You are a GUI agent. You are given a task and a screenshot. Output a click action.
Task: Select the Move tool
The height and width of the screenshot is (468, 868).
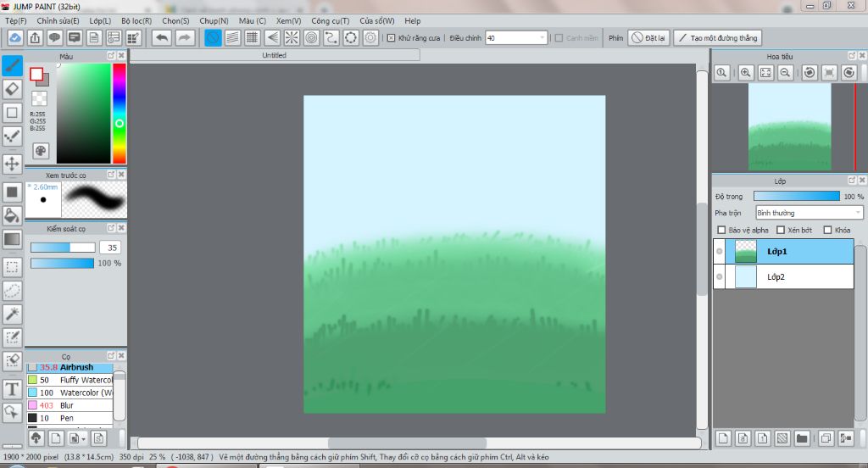[12, 164]
